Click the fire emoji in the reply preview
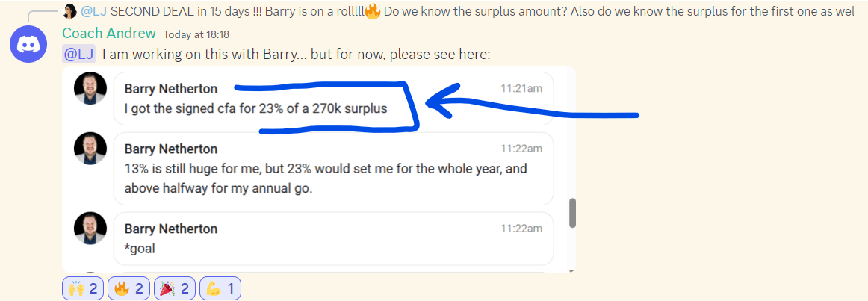The image size is (868, 301). point(373,11)
